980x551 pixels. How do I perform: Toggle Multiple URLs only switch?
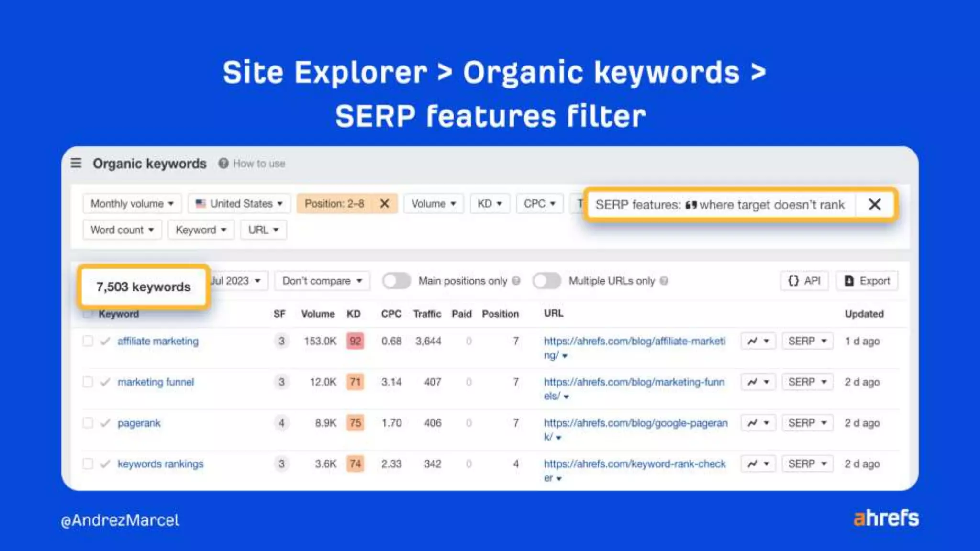click(x=546, y=281)
